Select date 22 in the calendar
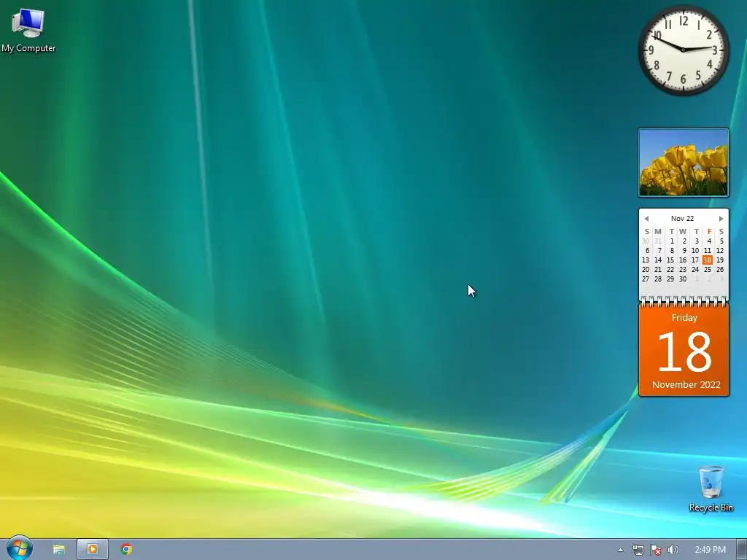747x560 pixels. [670, 270]
